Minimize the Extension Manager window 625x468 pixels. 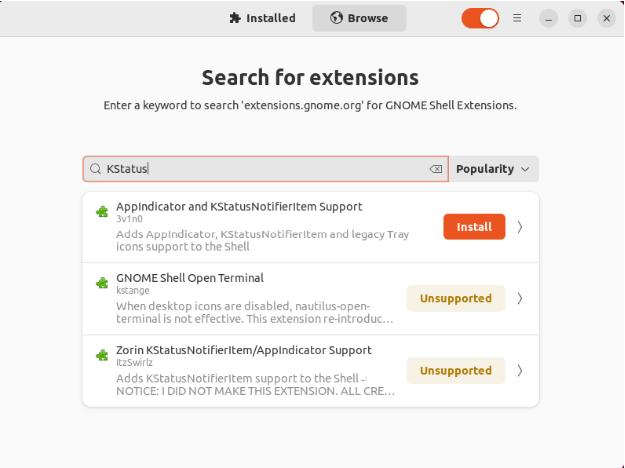coord(548,18)
